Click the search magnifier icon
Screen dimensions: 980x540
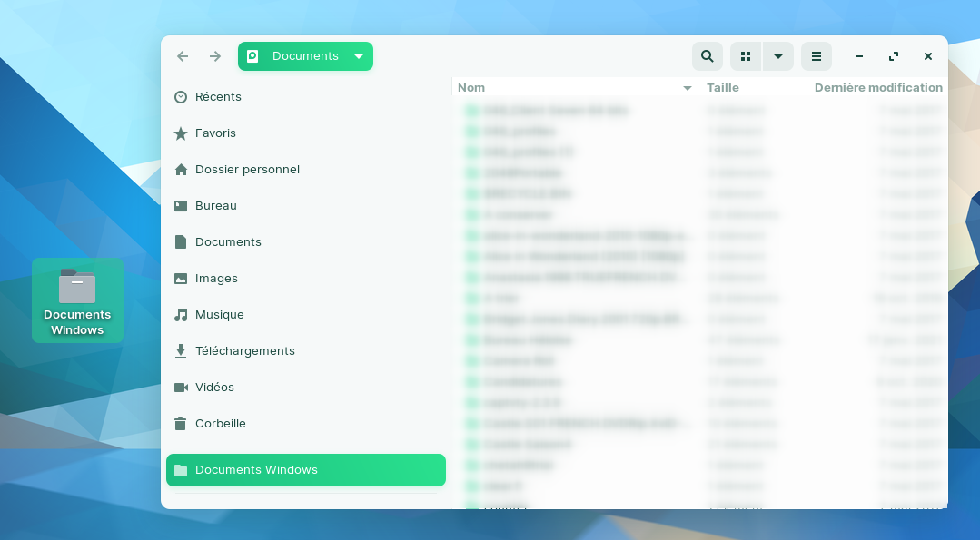[707, 56]
